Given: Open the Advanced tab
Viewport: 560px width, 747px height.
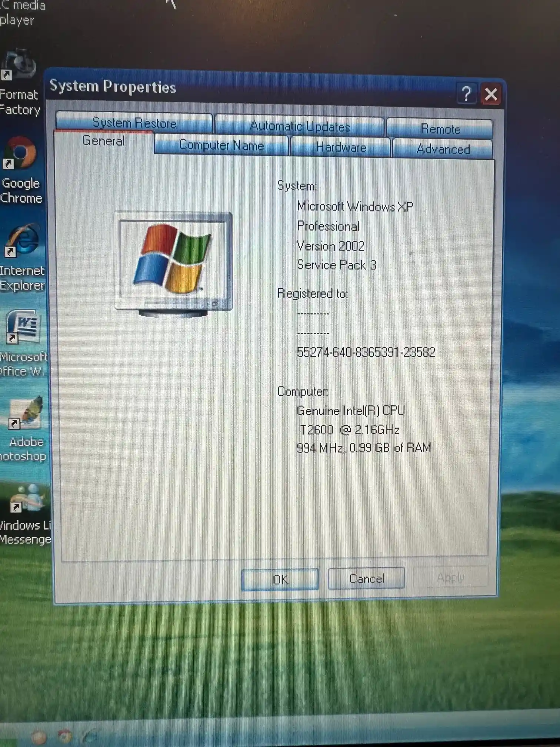Looking at the screenshot, I should [x=443, y=149].
